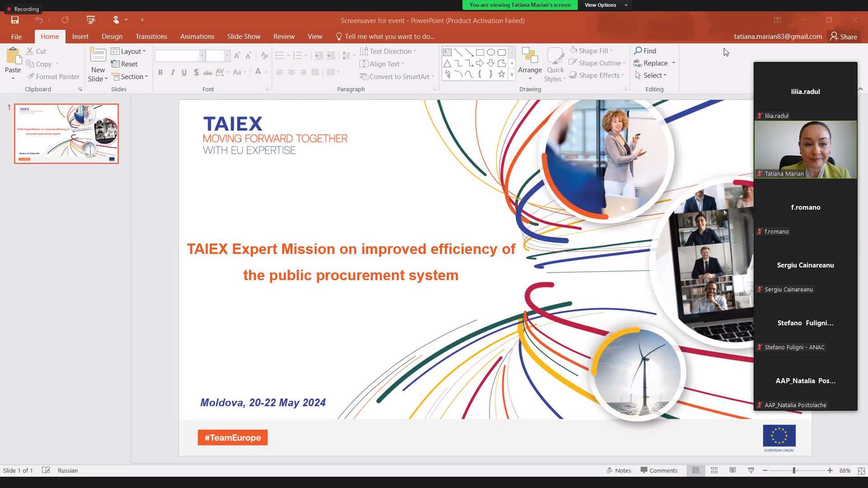Switch to the Design tab
Image resolution: width=868 pixels, height=488 pixels.
[x=112, y=37]
